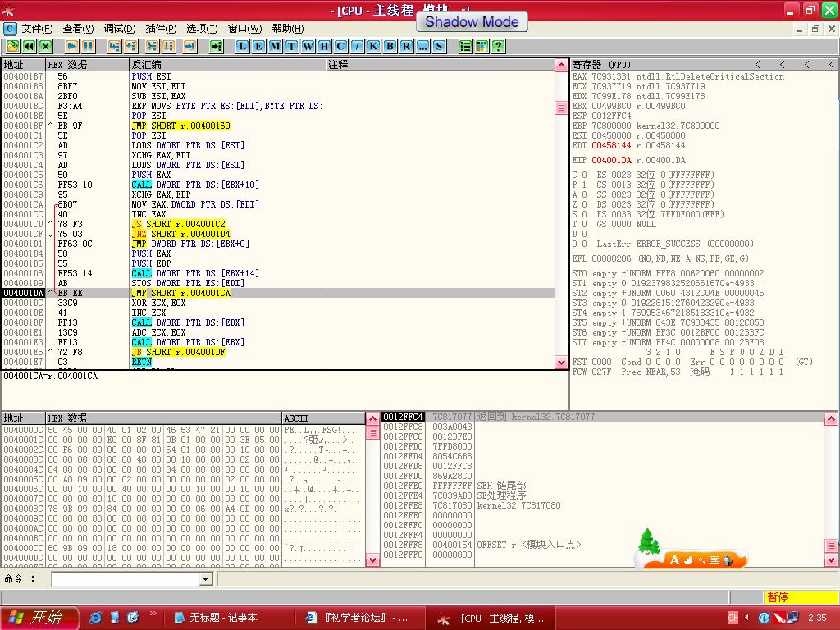The height and width of the screenshot is (630, 840).
Task: Open Memory map with M button
Action: pos(275,46)
